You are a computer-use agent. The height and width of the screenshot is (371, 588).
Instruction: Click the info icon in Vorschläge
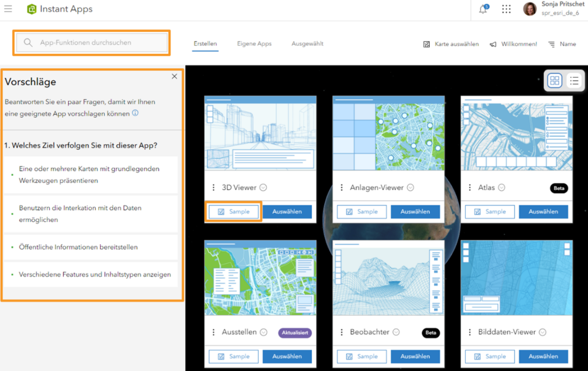click(135, 113)
